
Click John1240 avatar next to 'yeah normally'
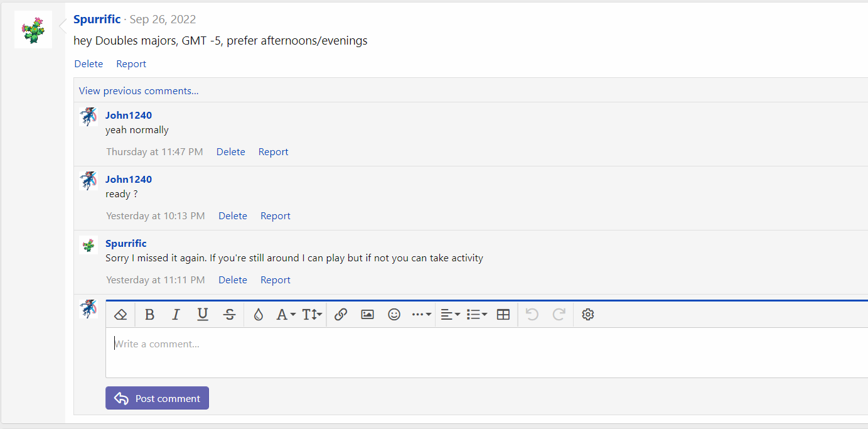(x=89, y=117)
